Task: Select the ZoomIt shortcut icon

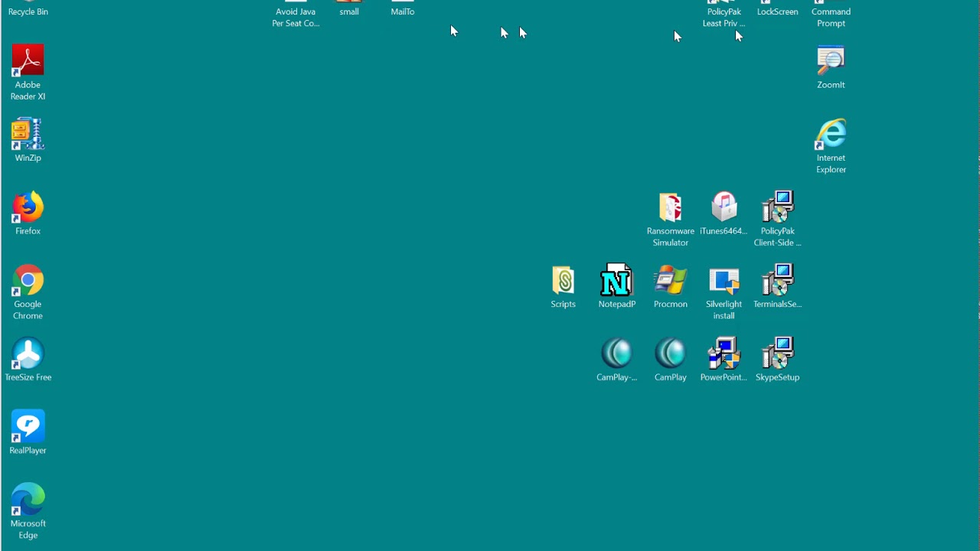Action: 831,62
